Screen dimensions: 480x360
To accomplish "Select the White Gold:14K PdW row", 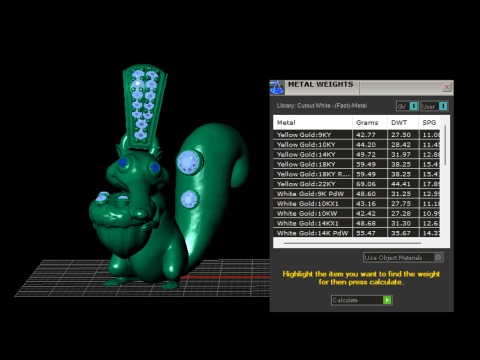I will 357,233.
